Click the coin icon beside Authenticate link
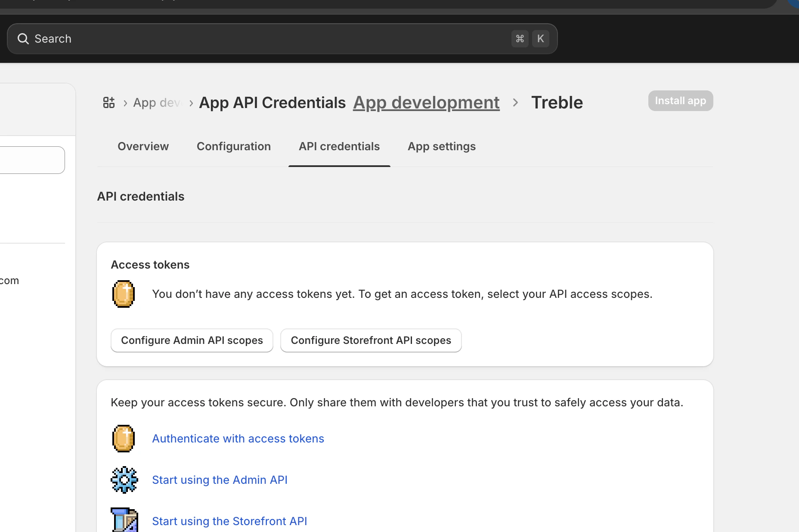 tap(124, 439)
